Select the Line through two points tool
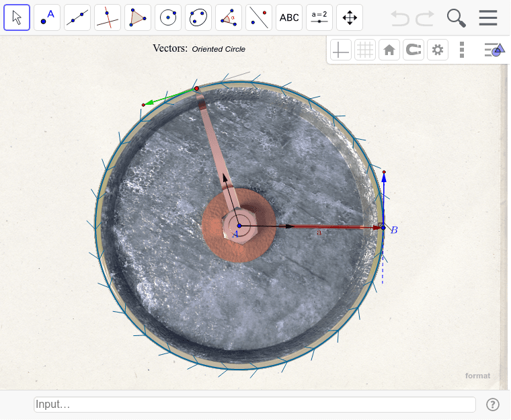Screen dimensions: 511x420 coord(77,17)
